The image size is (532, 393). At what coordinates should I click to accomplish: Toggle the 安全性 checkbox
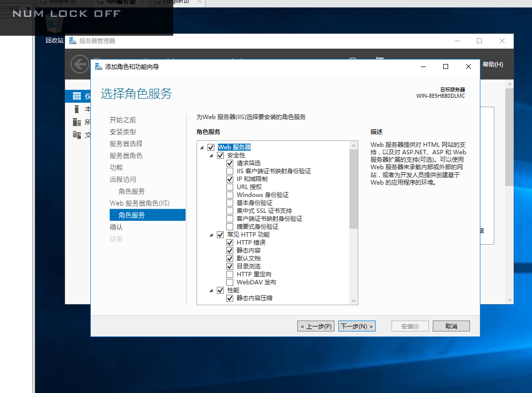coord(220,155)
